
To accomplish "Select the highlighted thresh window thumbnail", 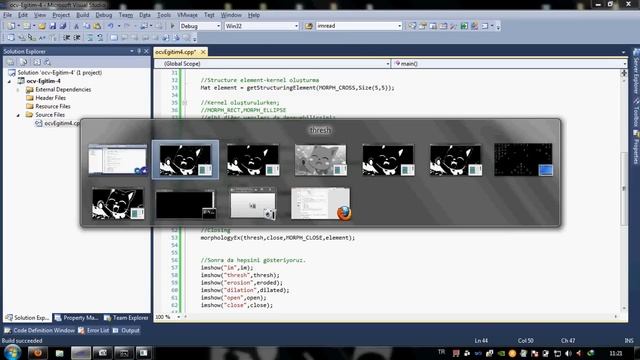I will [x=185, y=160].
